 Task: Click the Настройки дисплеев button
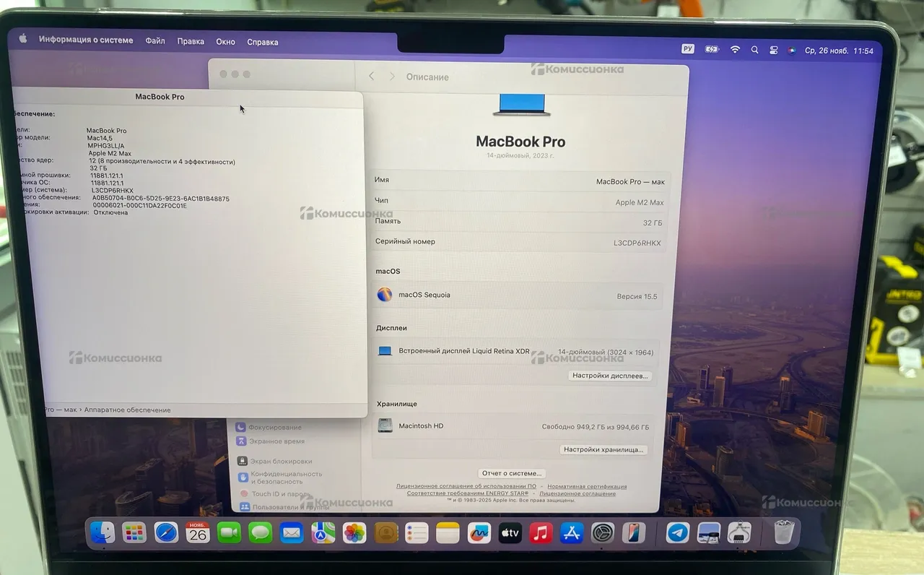click(x=611, y=376)
